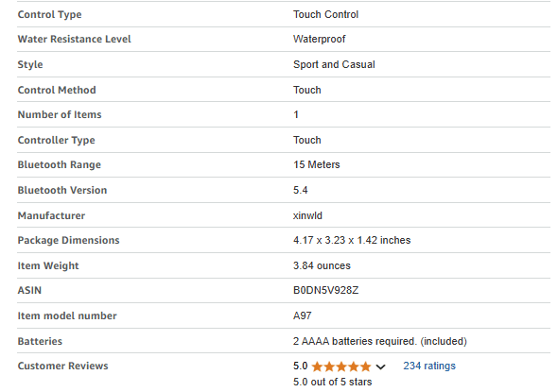Click the Item model number value A97
Viewport: 558px width, 392px height.
pyautogui.click(x=302, y=315)
